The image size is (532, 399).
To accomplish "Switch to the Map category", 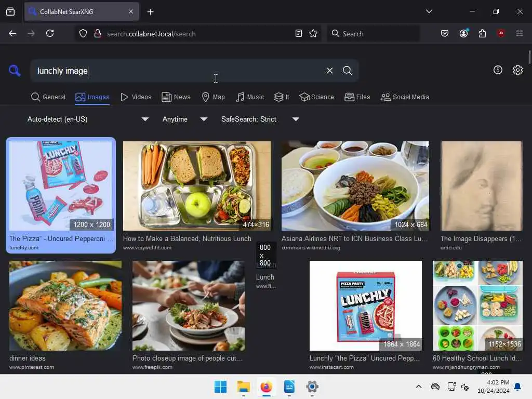I will tap(214, 97).
